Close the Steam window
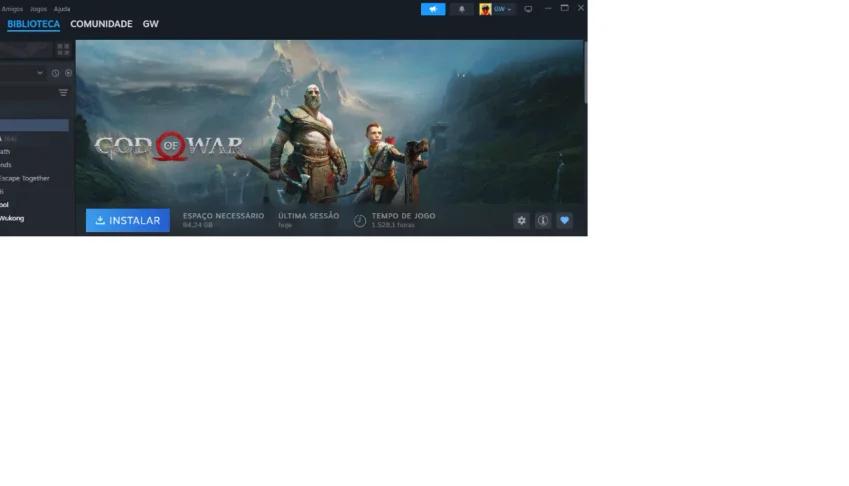 (580, 8)
